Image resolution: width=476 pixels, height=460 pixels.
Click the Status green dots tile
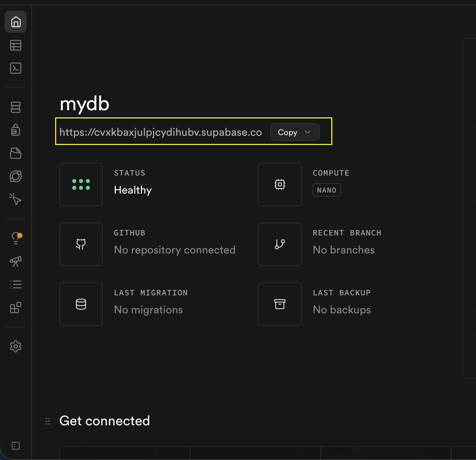(x=81, y=184)
